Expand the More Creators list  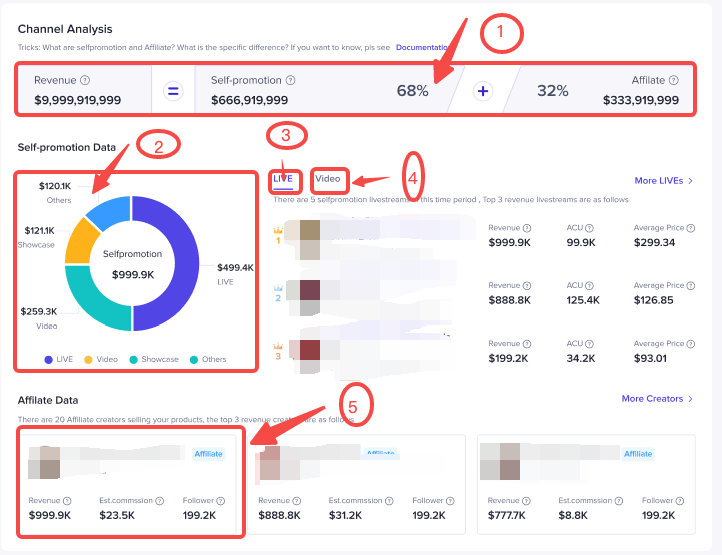[657, 399]
